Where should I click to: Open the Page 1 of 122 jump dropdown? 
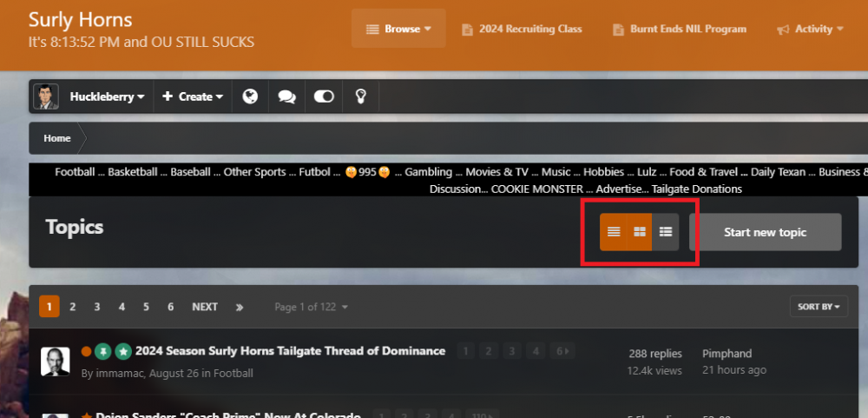tap(312, 307)
